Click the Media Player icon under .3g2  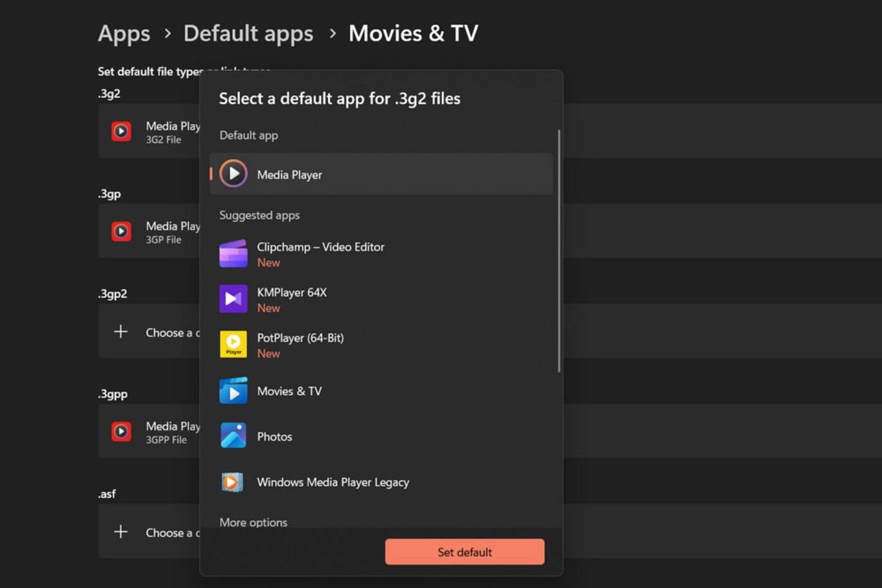[121, 132]
